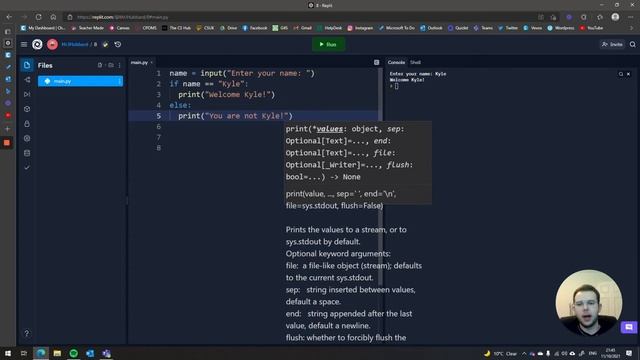This screenshot has height=360, width=640.
Task: Open the Replit logo home icon
Action: [37, 44]
